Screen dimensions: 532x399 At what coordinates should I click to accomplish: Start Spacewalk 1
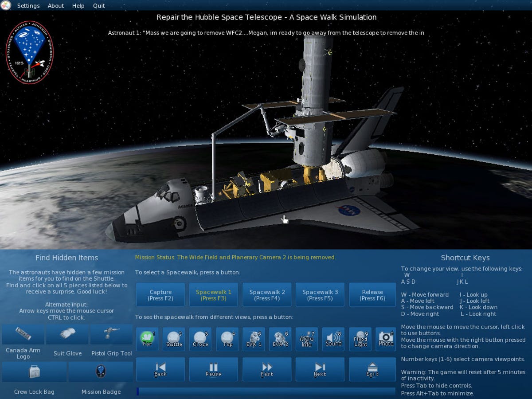(213, 294)
